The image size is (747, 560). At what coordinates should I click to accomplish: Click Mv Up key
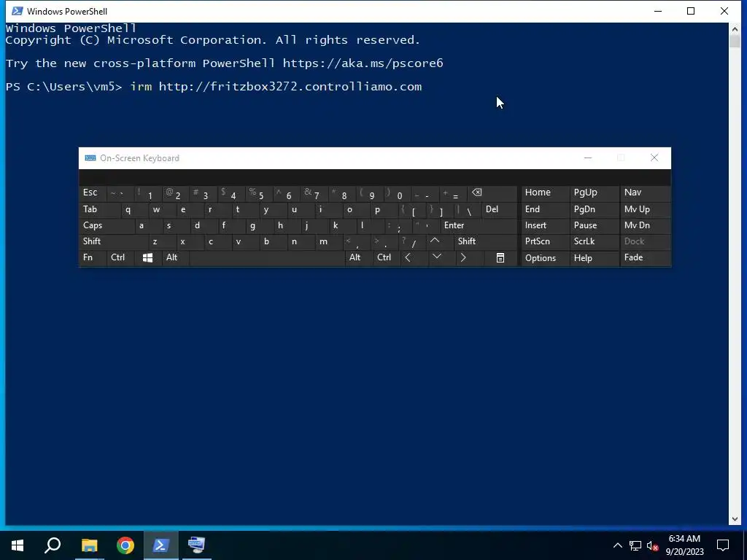click(x=645, y=209)
